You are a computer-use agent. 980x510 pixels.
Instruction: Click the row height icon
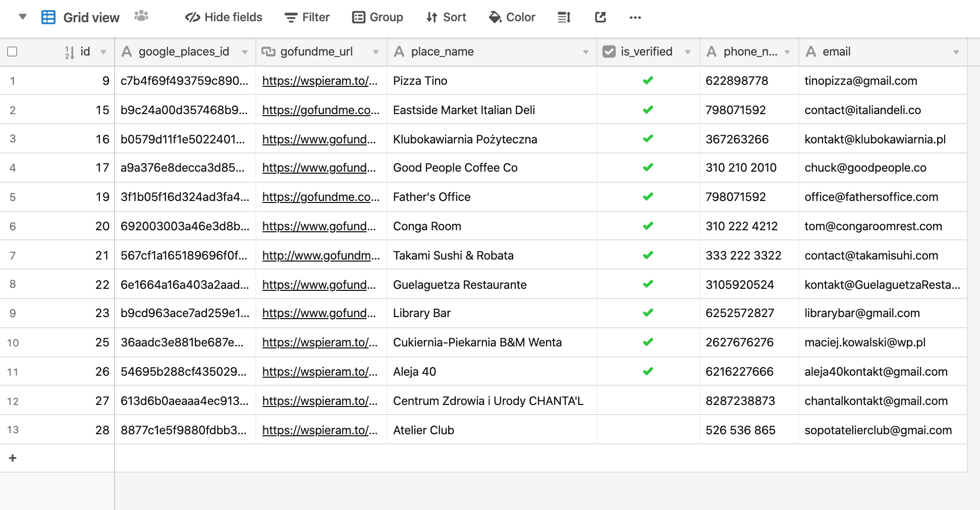[x=564, y=18]
